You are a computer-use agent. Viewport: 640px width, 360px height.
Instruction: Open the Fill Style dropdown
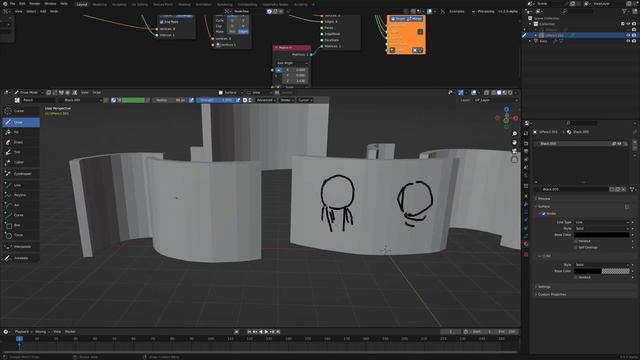pyautogui.click(x=602, y=265)
